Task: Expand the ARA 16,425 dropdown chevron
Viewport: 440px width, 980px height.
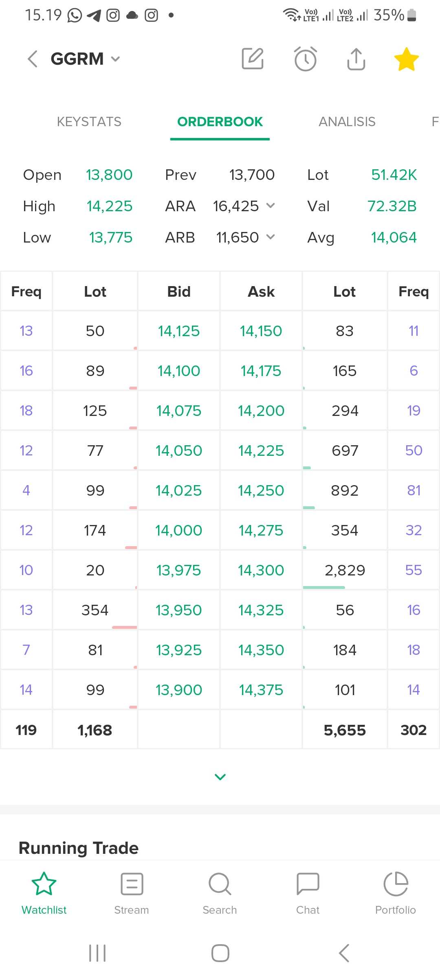Action: point(271,206)
